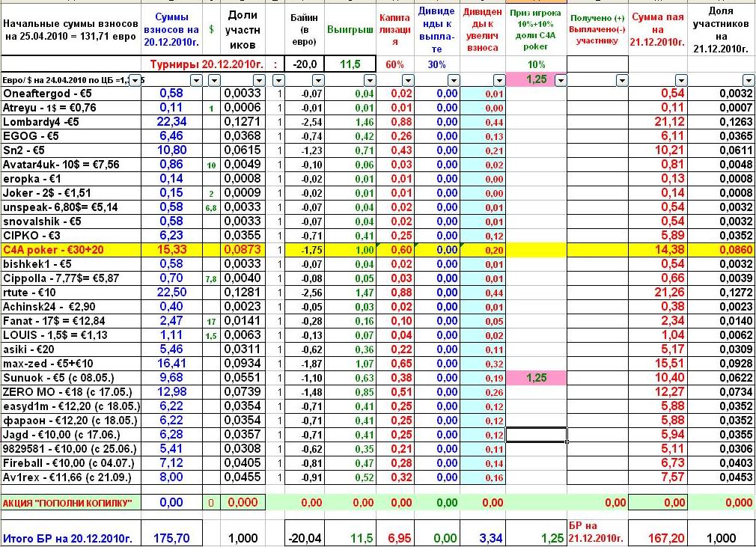Select the green 10% prize rate cell
756x547 pixels.
[536, 64]
